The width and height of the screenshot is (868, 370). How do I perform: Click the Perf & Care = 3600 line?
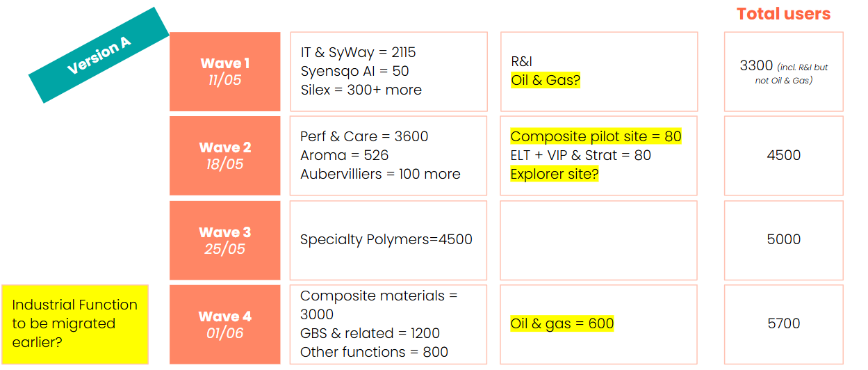pos(364,136)
